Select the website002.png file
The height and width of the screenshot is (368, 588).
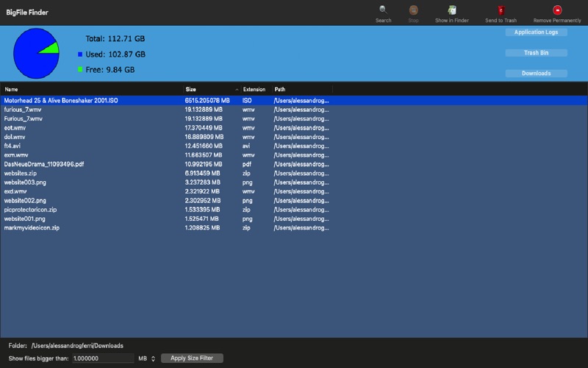point(294,200)
